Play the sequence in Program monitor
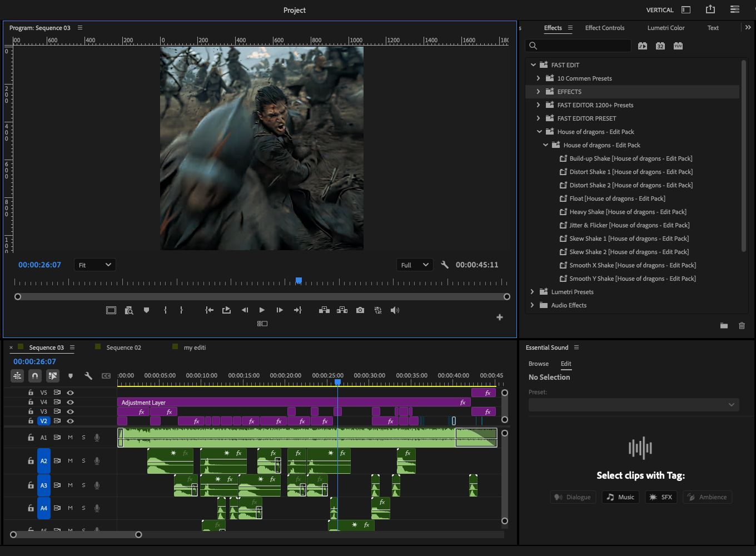Screen dimensions: 756x556 click(x=262, y=310)
